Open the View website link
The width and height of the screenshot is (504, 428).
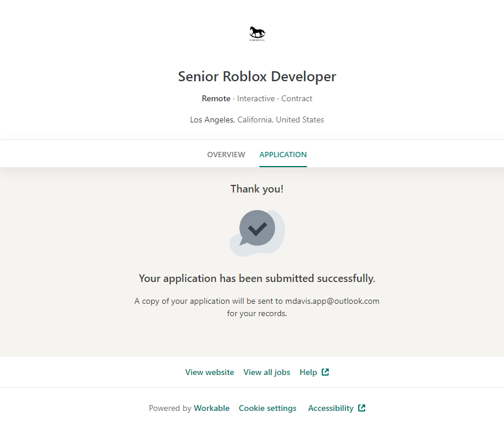click(x=209, y=372)
